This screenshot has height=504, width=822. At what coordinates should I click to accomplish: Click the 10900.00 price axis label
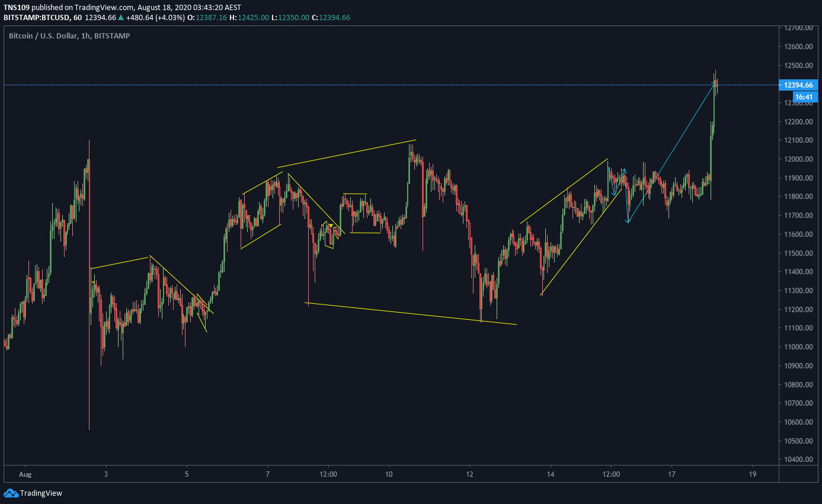click(799, 366)
